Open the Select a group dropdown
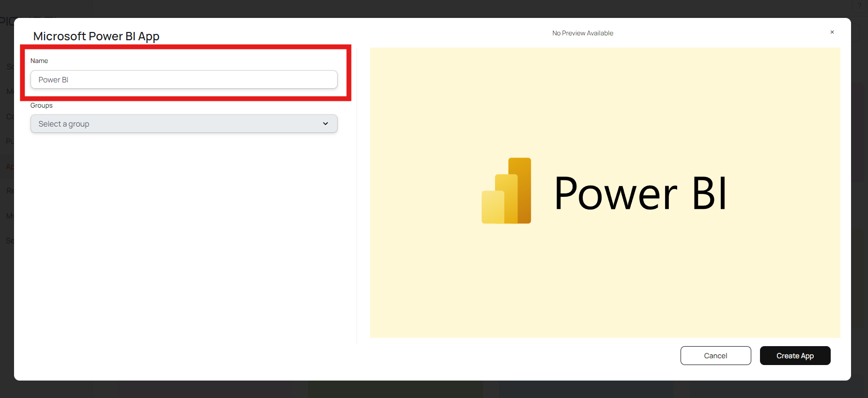868x398 pixels. coord(184,124)
